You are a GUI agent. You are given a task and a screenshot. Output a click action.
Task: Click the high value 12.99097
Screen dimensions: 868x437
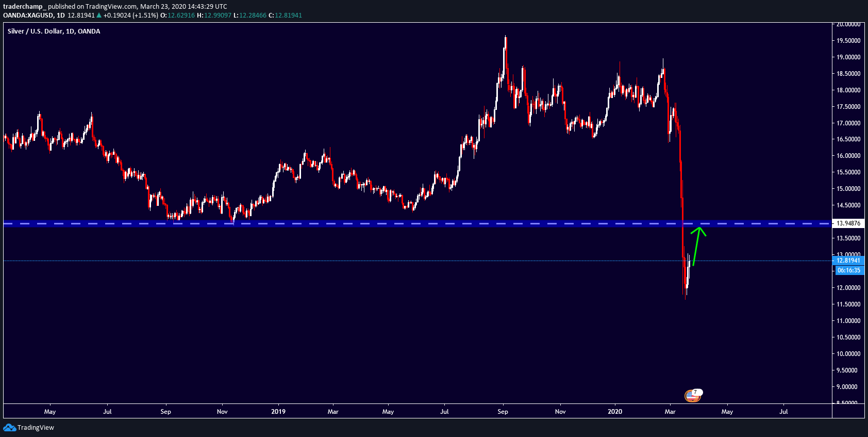click(x=218, y=15)
